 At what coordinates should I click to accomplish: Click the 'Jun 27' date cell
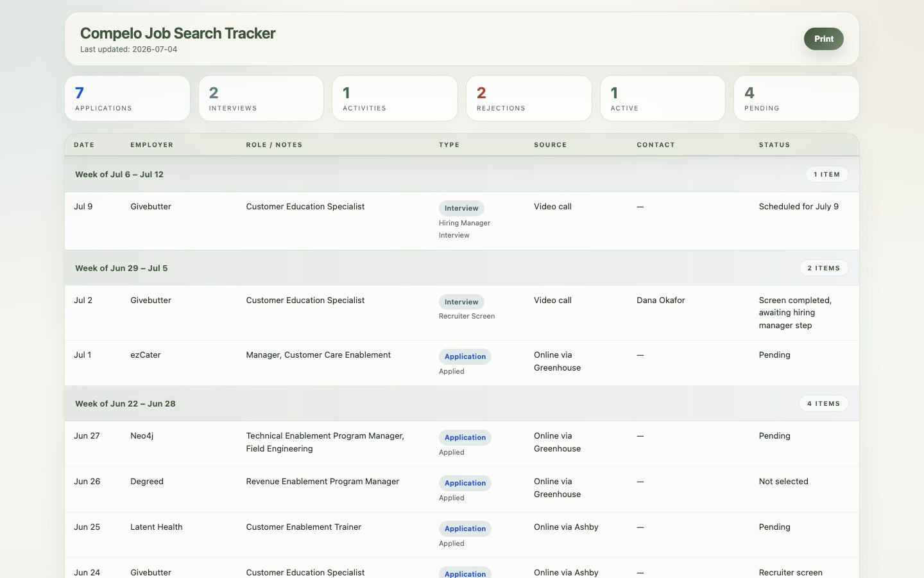(87, 436)
